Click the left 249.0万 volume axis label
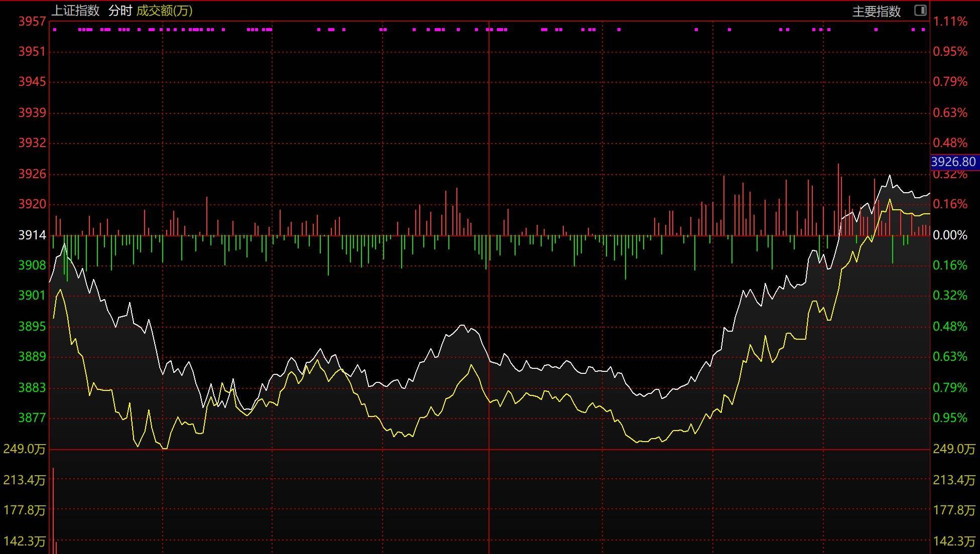 pyautogui.click(x=25, y=449)
